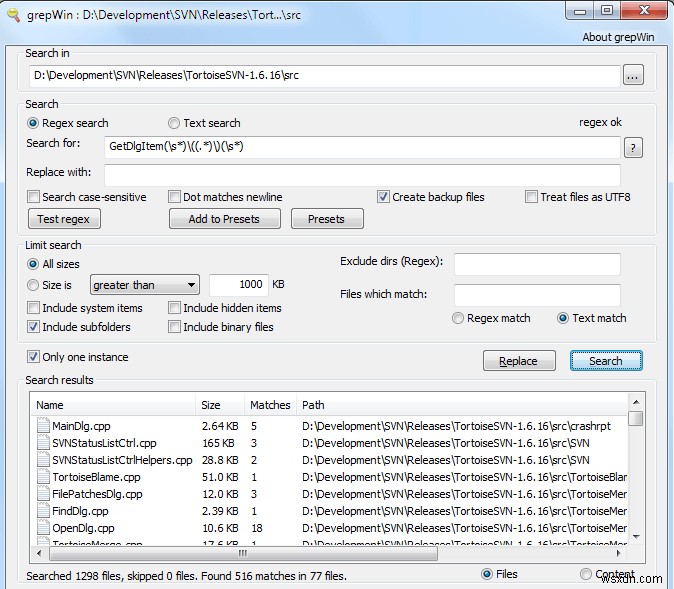Select the SVNStatusListCtrlHelpers.cpp result name
Screen dimensions: 674x589
click(x=122, y=460)
